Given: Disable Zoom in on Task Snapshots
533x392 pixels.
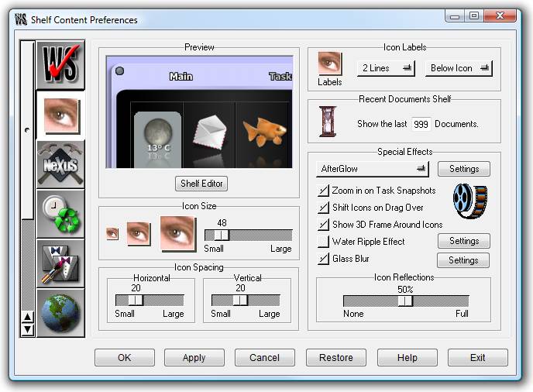Looking at the screenshot, I should pyautogui.click(x=324, y=191).
